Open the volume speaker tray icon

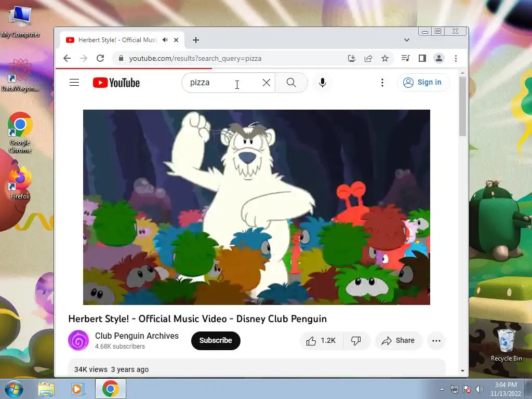[x=480, y=389]
